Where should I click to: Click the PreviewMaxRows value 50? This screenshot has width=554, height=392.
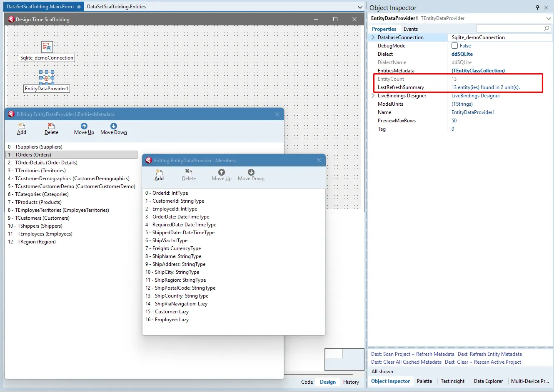pos(454,121)
